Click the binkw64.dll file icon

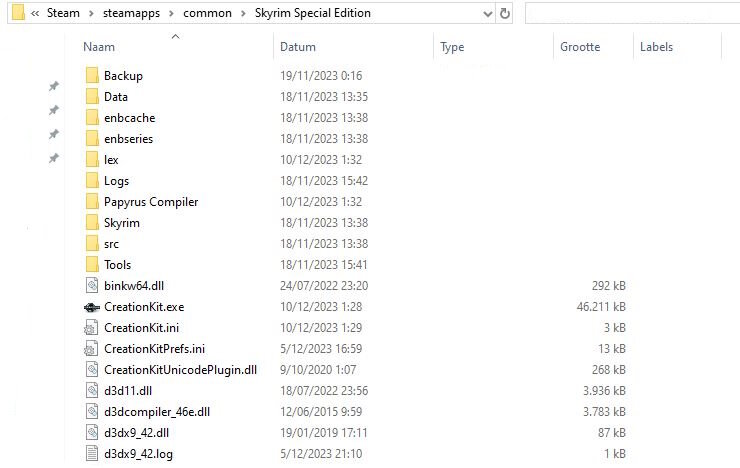[92, 285]
